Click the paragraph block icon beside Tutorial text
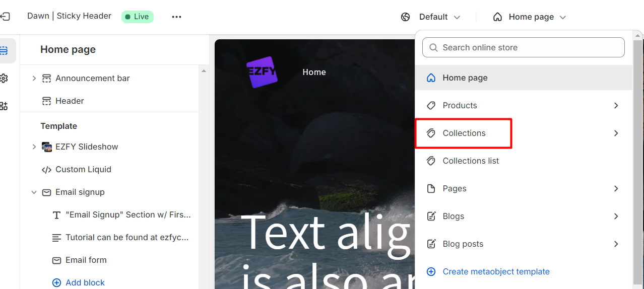Viewport: 644px width, 289px height. click(x=56, y=238)
